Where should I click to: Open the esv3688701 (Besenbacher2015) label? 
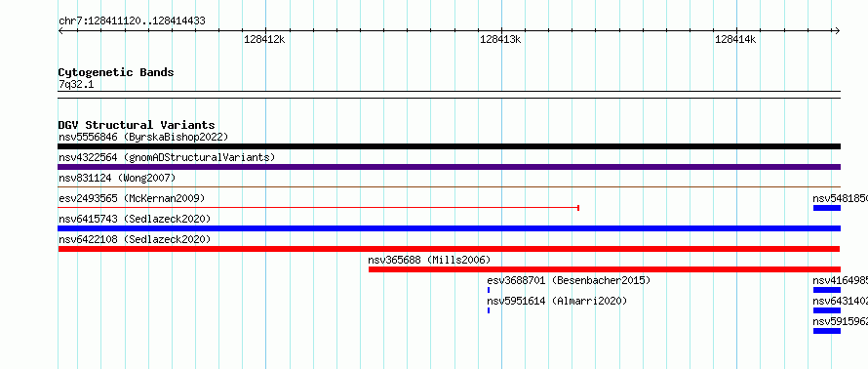(569, 280)
